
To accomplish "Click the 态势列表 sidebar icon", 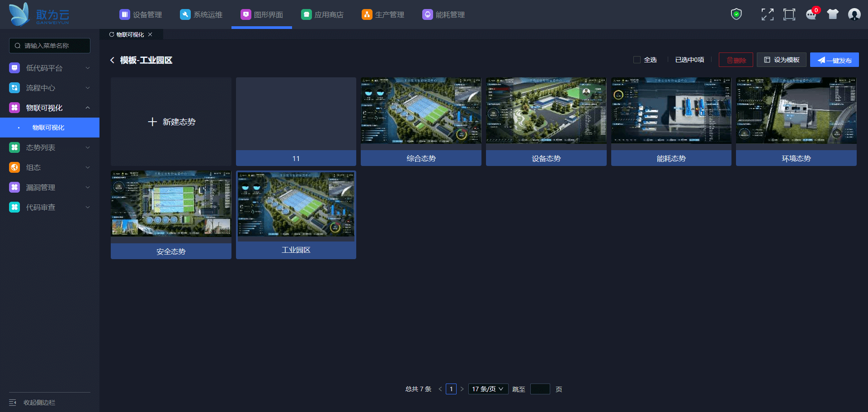I will pos(14,147).
